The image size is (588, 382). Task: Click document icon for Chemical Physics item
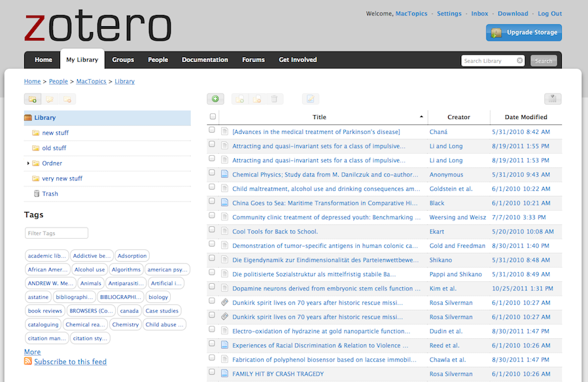tap(224, 174)
